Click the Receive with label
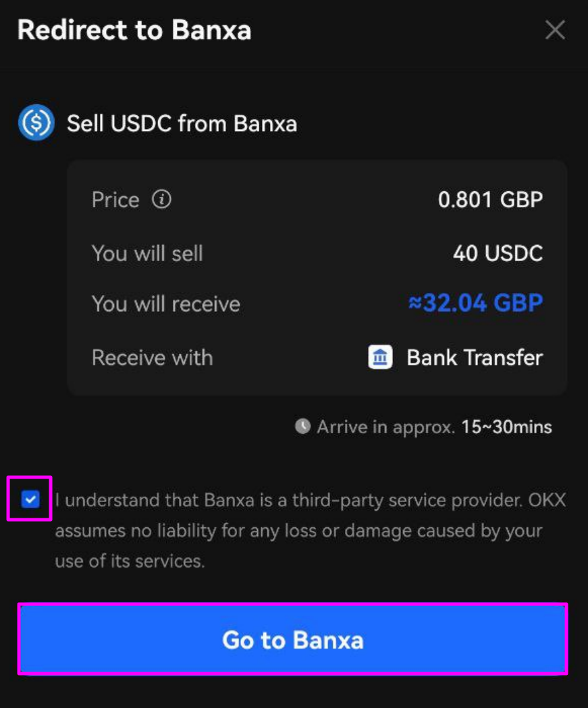 [x=152, y=358]
